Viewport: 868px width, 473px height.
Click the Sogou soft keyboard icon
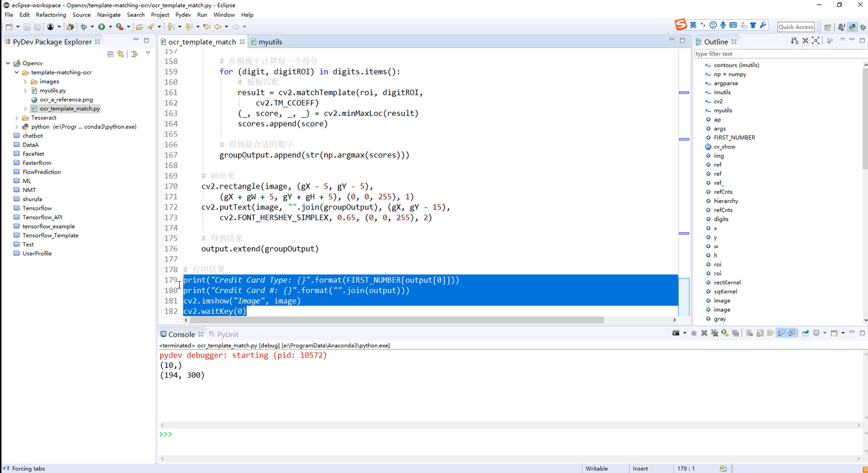(x=733, y=25)
